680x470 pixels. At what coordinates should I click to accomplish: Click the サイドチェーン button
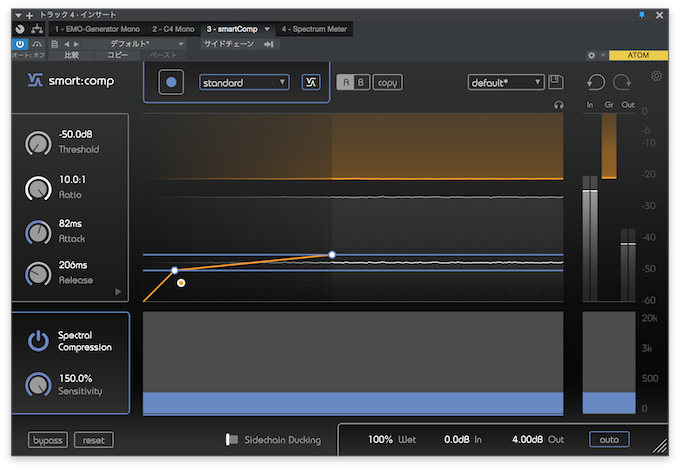[x=229, y=44]
